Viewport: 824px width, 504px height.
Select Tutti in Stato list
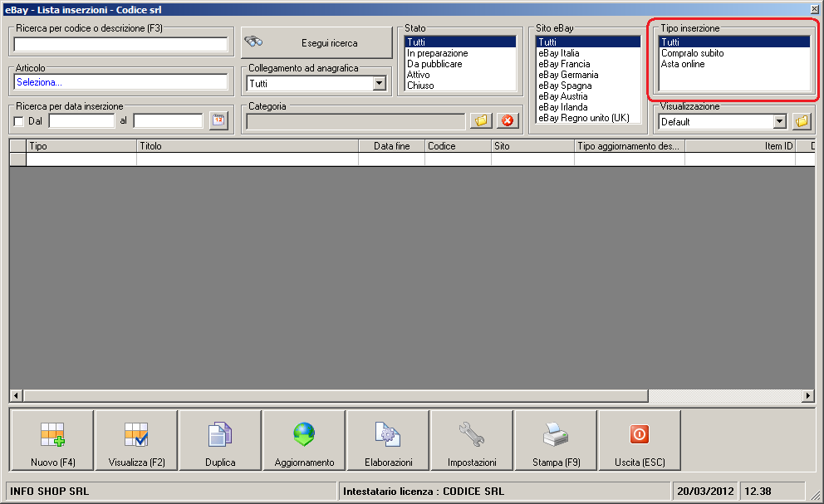coord(460,42)
